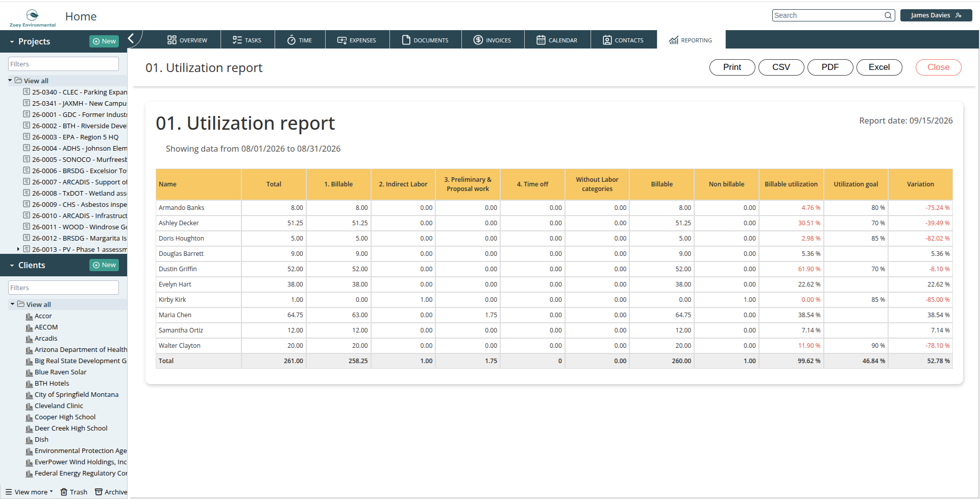Image resolution: width=980 pixels, height=499 pixels.
Task: Open the Documents tab
Action: click(x=425, y=40)
